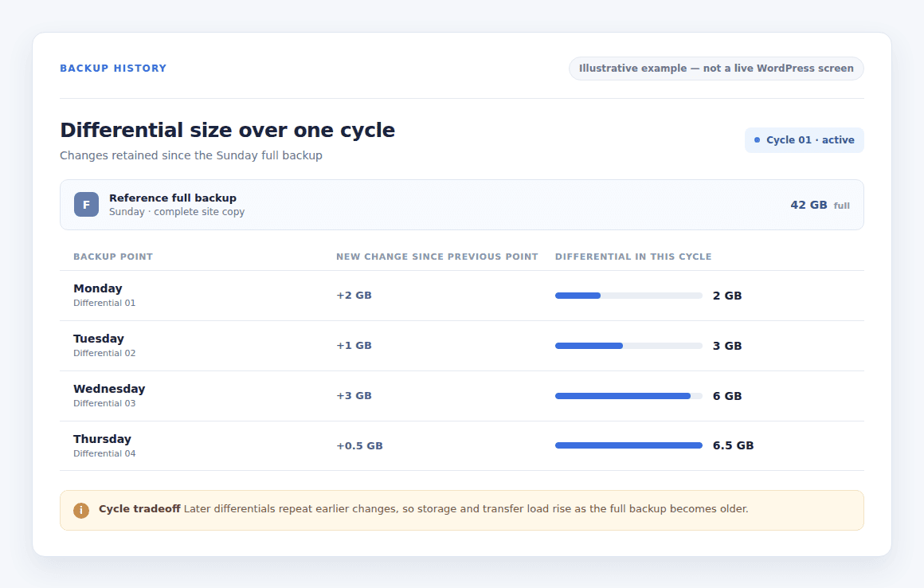Click the 3 GB differential total
The image size is (924, 588).
pos(727,346)
